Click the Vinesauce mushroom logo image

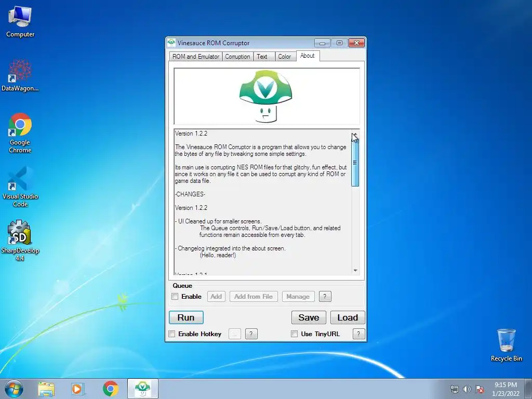(265, 96)
